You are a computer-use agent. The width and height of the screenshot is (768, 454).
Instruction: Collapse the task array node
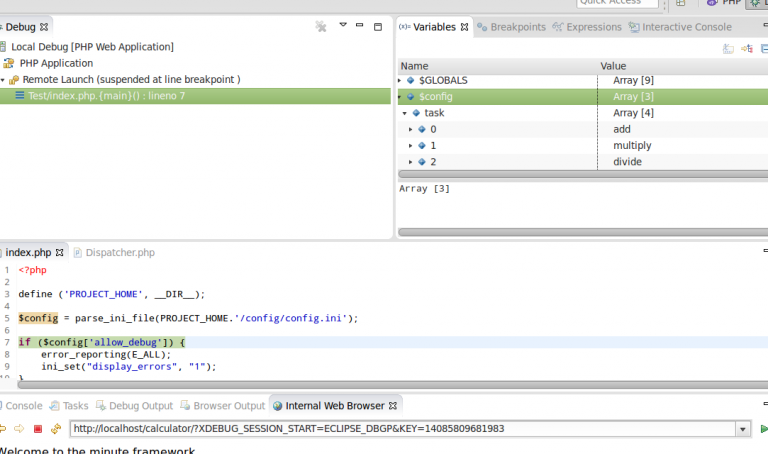(x=405, y=113)
